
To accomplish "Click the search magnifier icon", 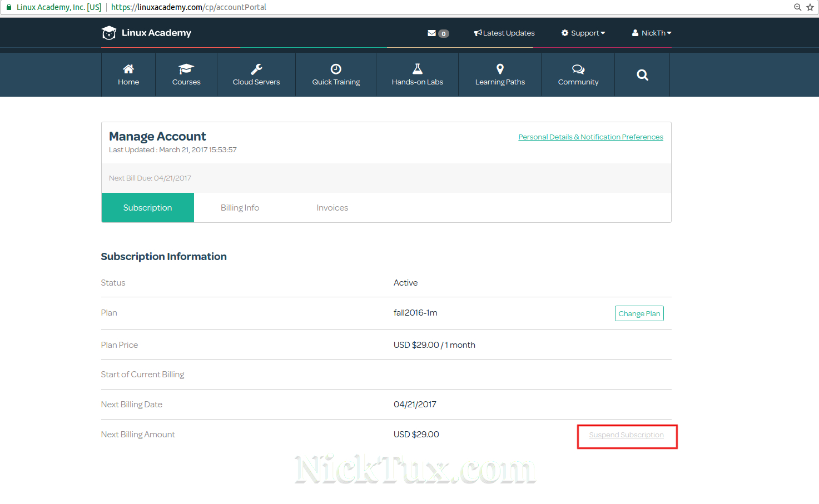I will click(x=642, y=75).
